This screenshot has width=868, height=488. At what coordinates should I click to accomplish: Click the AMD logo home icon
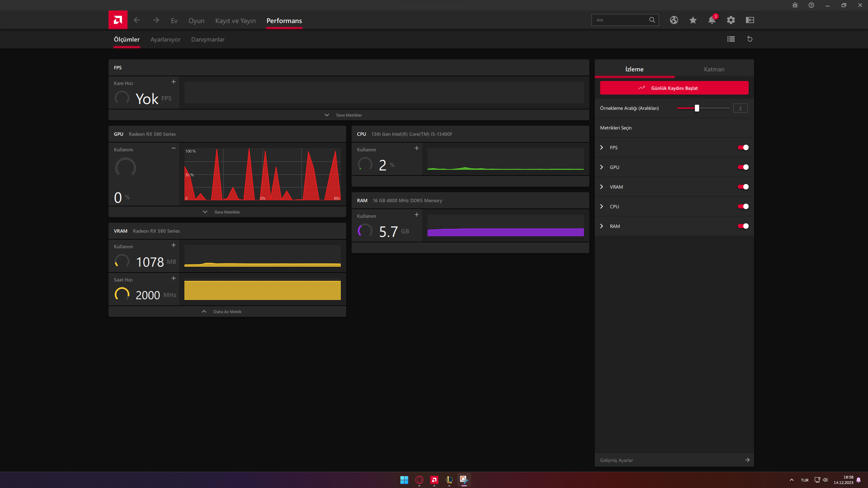coord(118,20)
